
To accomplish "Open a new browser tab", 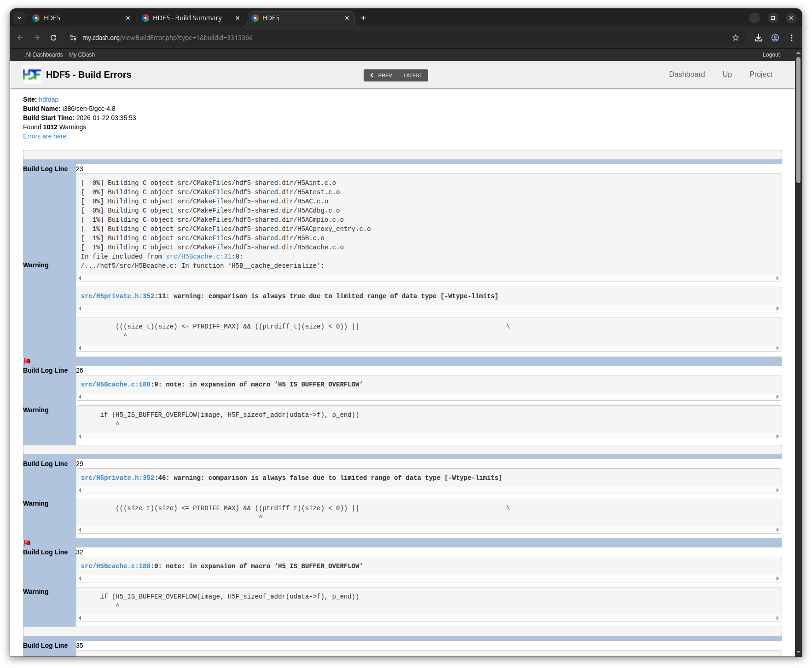I will pyautogui.click(x=364, y=18).
